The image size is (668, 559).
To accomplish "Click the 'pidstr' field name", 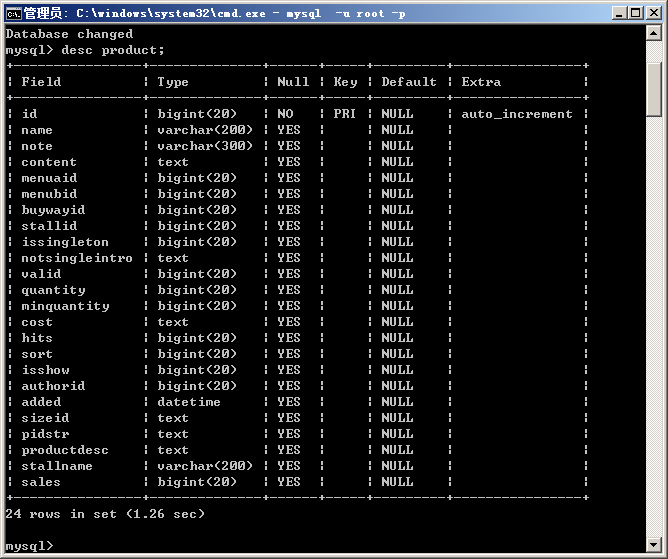I will (45, 434).
